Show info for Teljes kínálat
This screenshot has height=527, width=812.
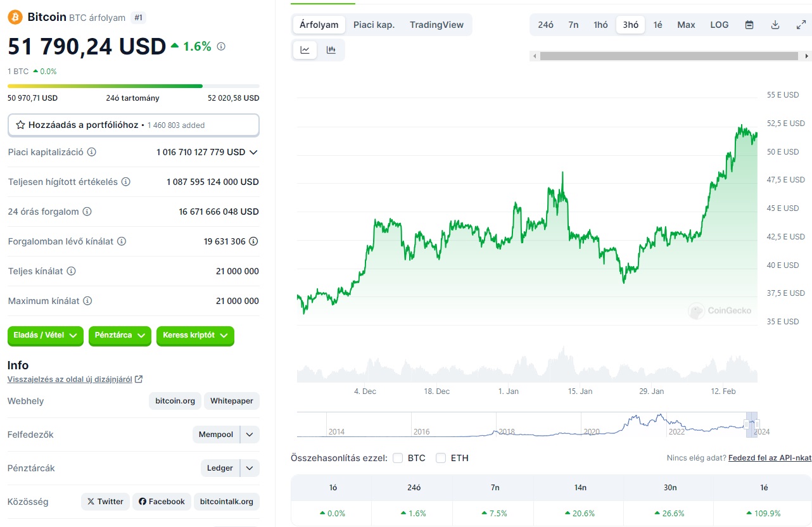72,271
